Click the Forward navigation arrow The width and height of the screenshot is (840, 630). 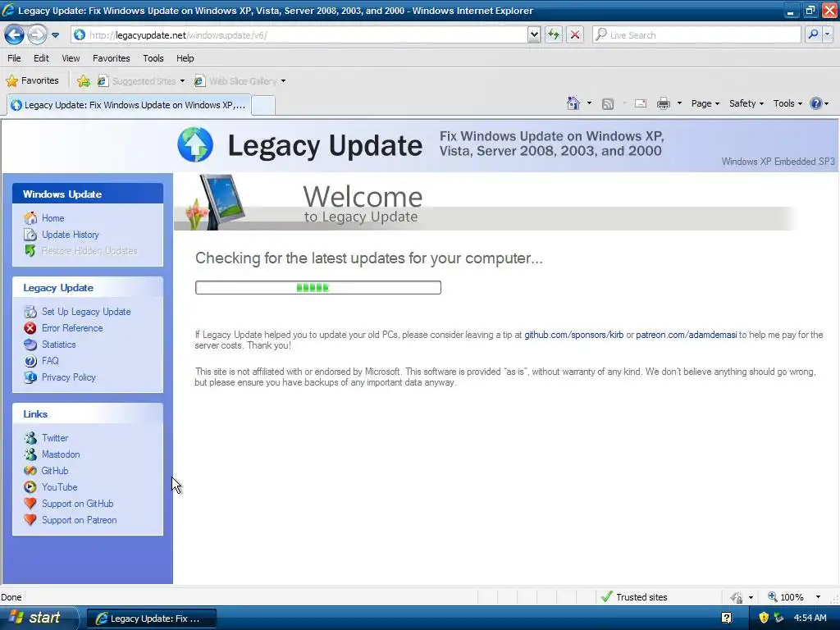point(37,35)
